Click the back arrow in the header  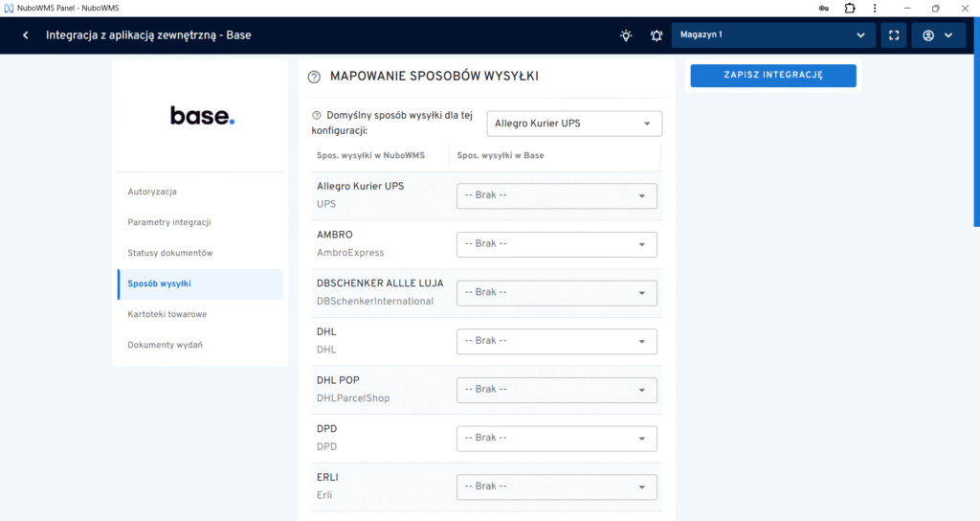coord(25,35)
